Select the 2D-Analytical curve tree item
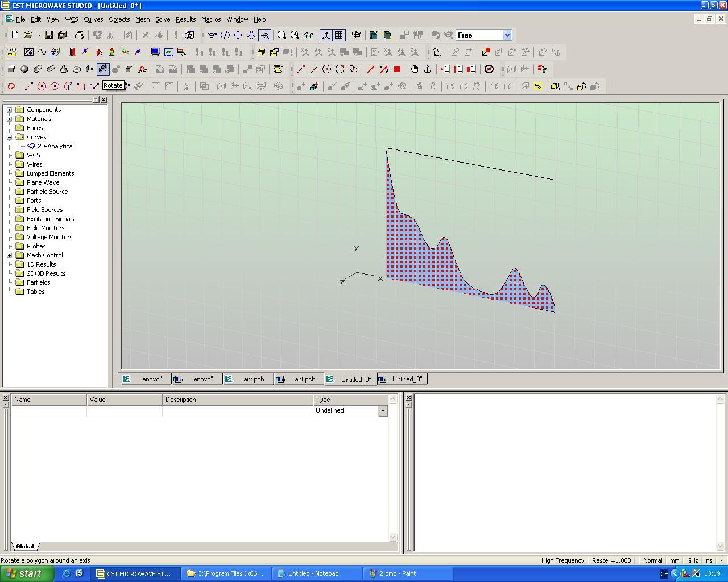This screenshot has height=582, width=728. pyautogui.click(x=55, y=146)
